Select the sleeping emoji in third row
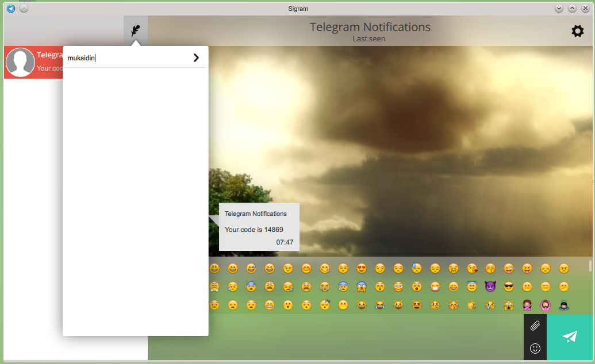Viewport: 595px width, 364px height. point(325,305)
